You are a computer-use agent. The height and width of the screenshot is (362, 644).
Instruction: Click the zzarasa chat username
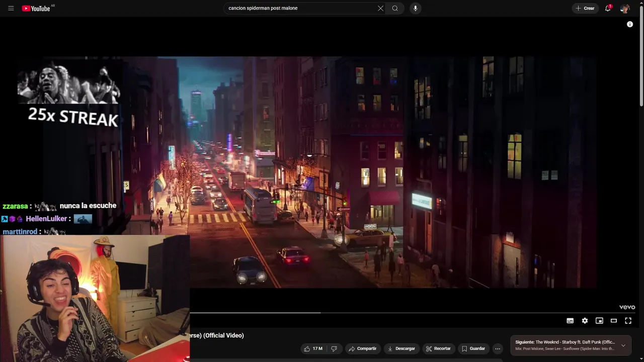pos(15,206)
